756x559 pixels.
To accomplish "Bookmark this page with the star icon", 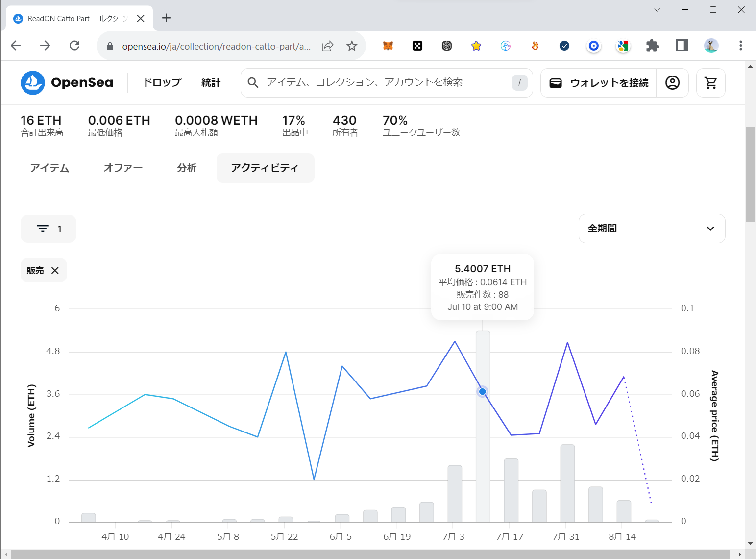I will 352,46.
